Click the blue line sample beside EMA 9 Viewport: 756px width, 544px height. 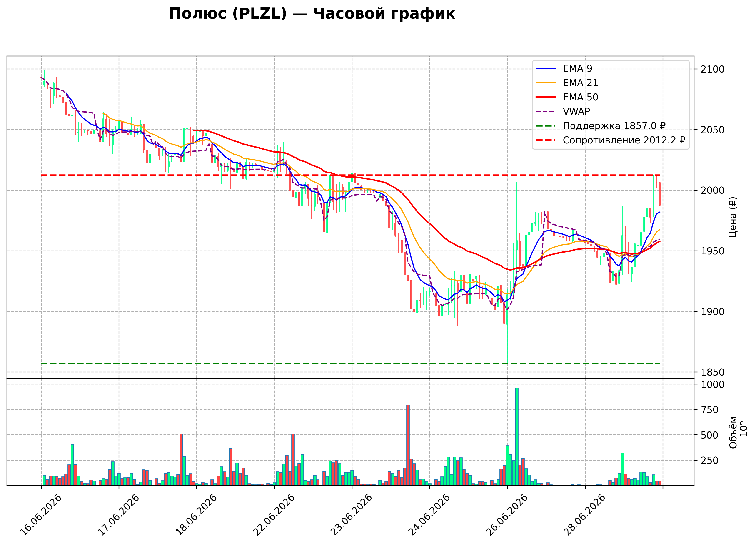[x=546, y=69]
